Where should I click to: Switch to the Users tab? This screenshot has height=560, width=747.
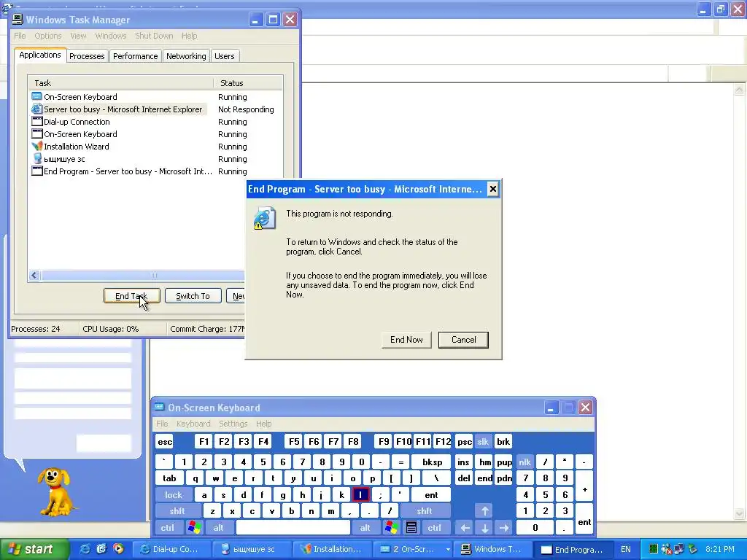[225, 55]
